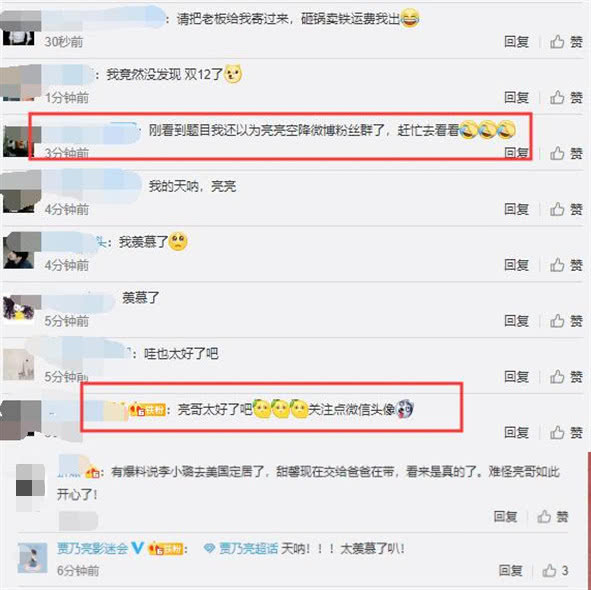Thumbs-up the 亮哥太好了吧 comment
This screenshot has height=590, width=591.
566,432
